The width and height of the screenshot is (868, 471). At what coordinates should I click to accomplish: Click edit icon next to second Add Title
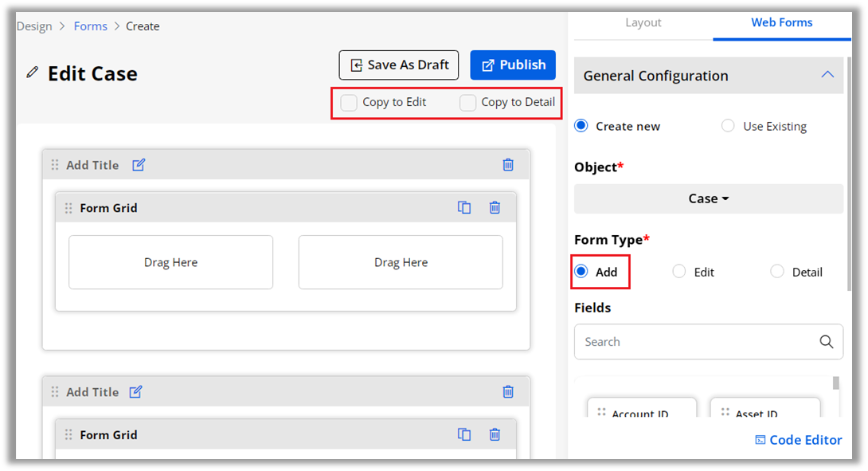pos(135,392)
